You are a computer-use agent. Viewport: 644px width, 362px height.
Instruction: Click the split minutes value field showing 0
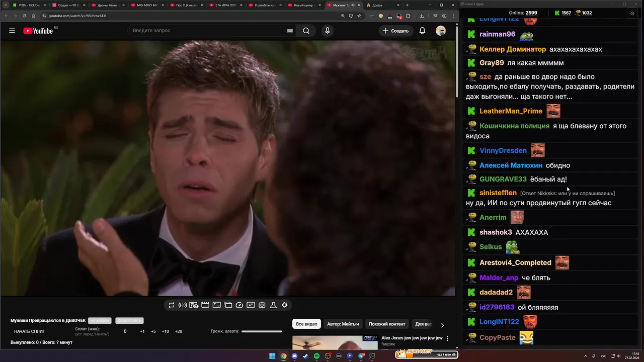(x=125, y=331)
